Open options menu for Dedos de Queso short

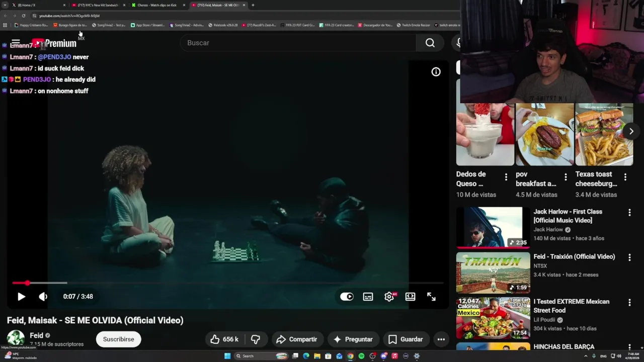pyautogui.click(x=506, y=177)
